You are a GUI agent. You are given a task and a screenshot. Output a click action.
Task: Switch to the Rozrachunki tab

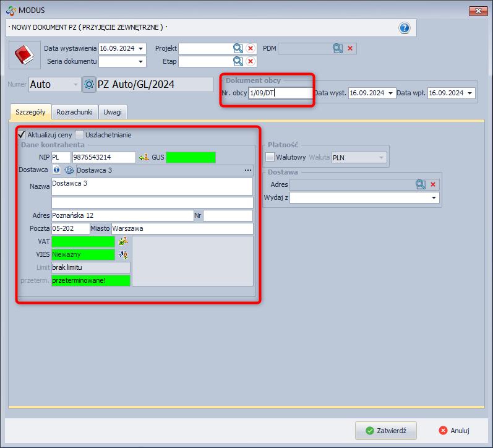74,111
